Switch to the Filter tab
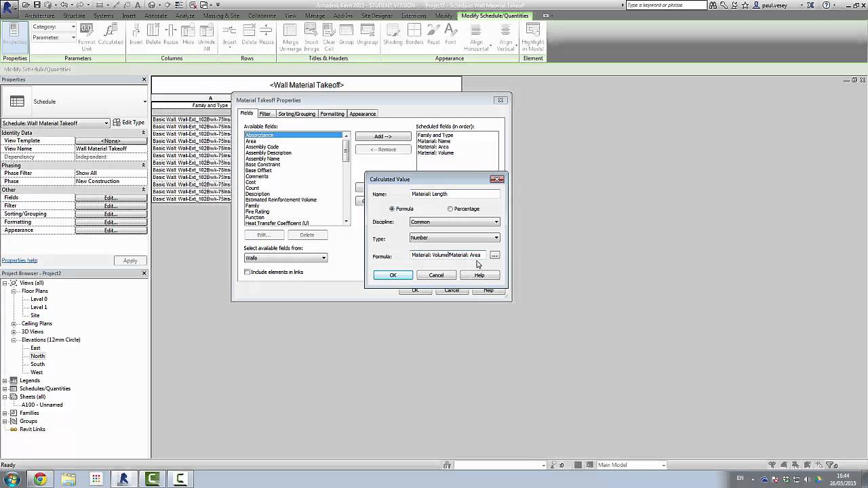Image resolution: width=868 pixels, height=488 pixels. [x=264, y=114]
